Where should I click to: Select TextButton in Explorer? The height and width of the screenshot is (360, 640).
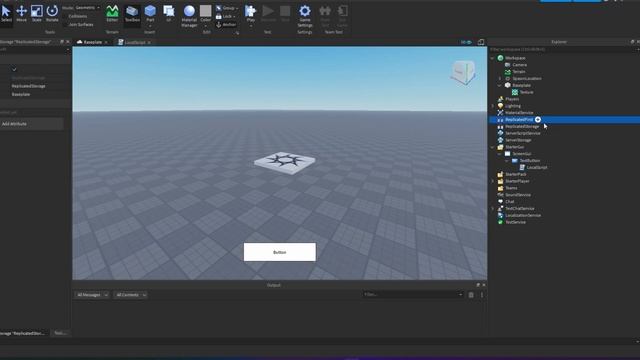point(529,161)
